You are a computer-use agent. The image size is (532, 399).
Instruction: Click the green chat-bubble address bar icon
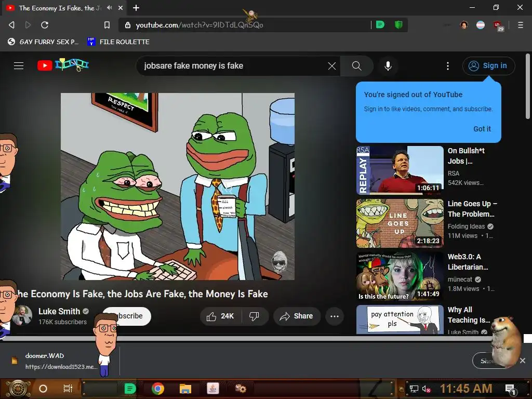tap(380, 24)
